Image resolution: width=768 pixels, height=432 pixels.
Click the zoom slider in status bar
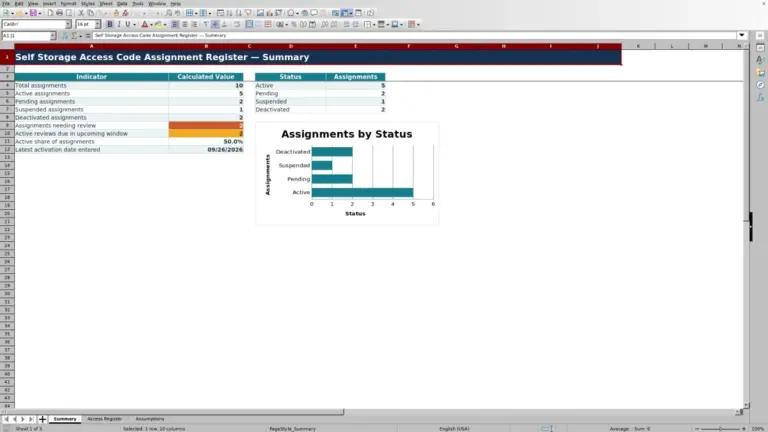(x=720, y=429)
